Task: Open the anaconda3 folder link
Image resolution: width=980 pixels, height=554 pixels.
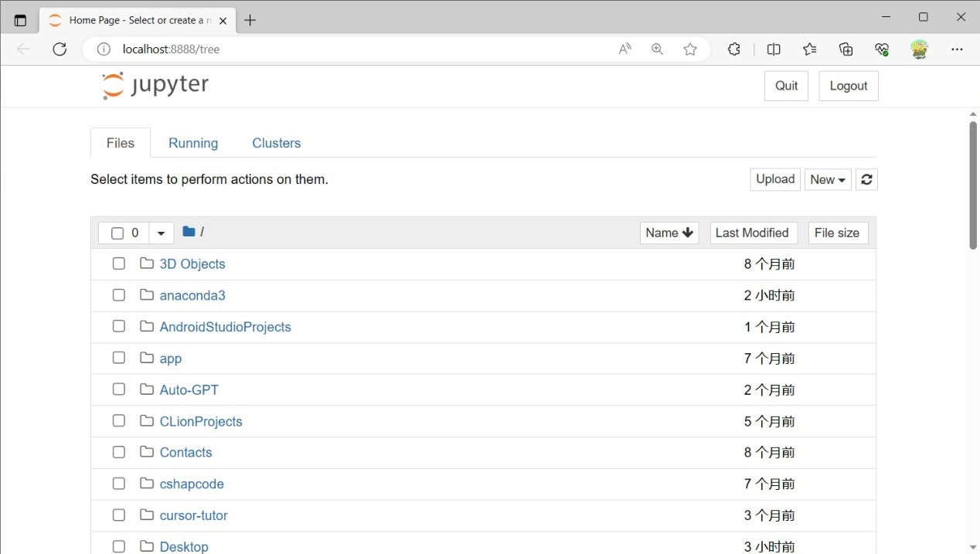Action: click(192, 295)
